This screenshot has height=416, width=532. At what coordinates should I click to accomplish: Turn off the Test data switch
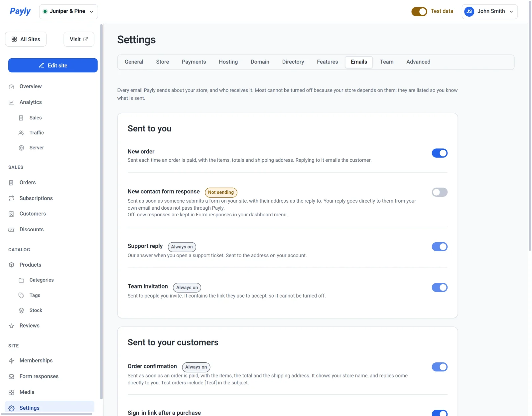[419, 11]
